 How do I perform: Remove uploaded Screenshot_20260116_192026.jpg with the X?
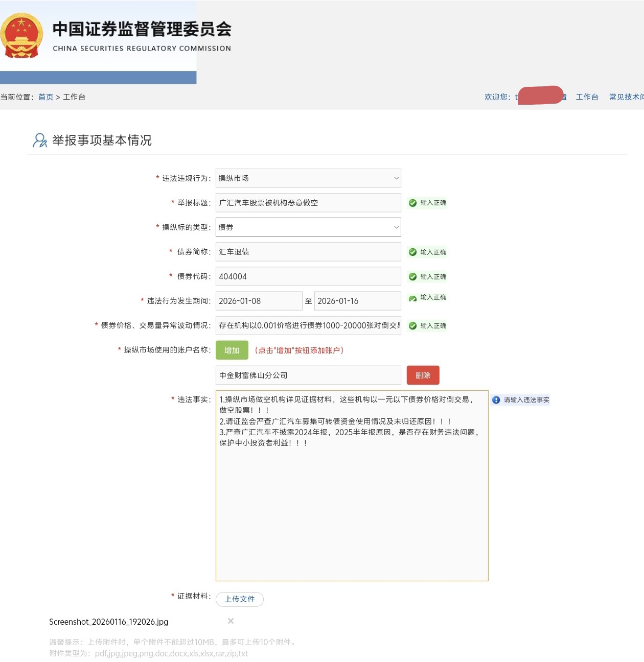231,621
